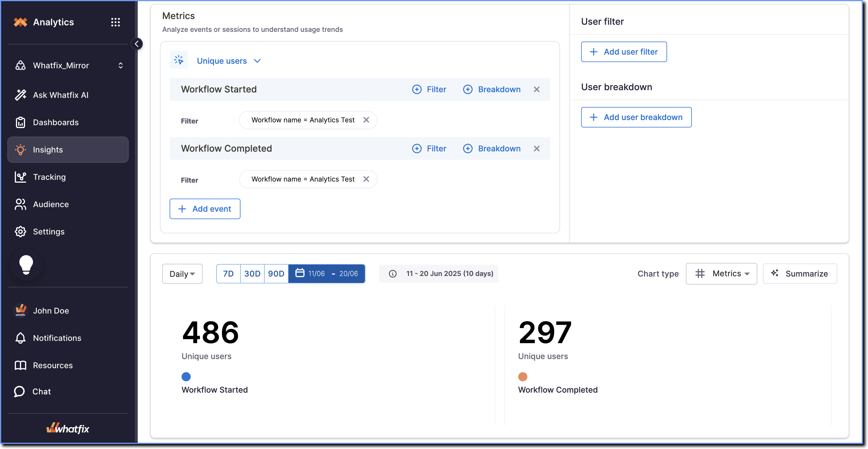Add a breakdown to Workflow Started
This screenshot has width=868, height=449.
(x=491, y=89)
